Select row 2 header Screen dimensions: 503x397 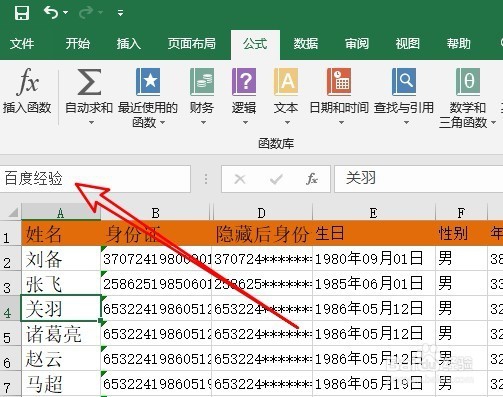[x=11, y=259]
